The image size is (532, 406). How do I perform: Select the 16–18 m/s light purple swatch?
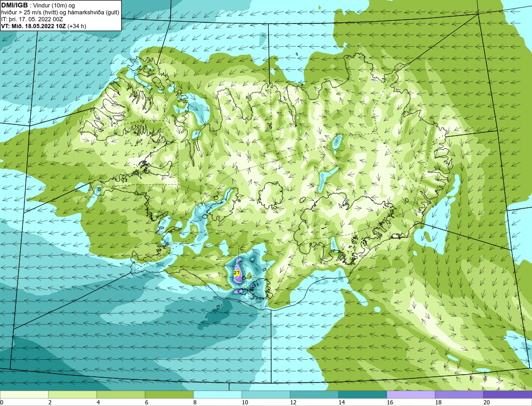pos(411,394)
